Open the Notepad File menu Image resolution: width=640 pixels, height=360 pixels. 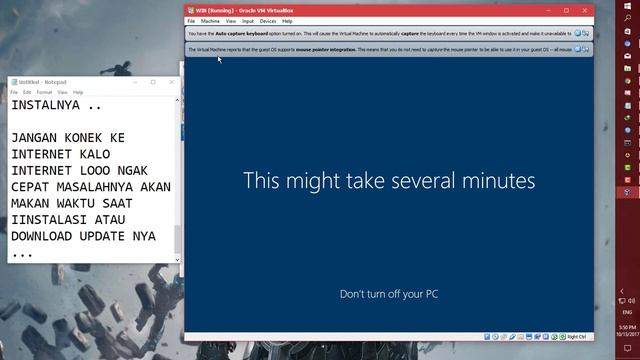coord(14,93)
